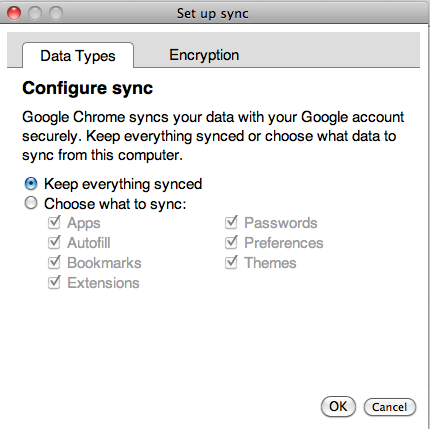Image resolution: width=430 pixels, height=429 pixels.
Task: Switch to the Encryption tab
Action: (204, 55)
